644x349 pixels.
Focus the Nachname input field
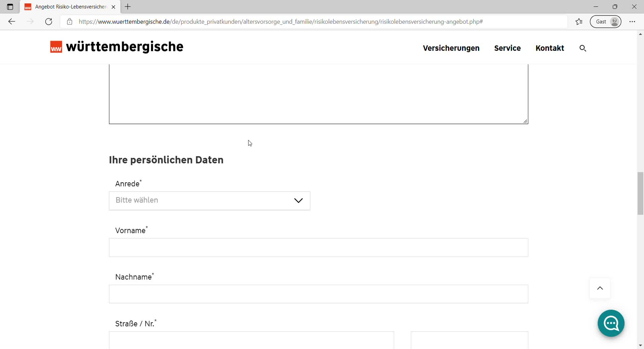[318, 294]
